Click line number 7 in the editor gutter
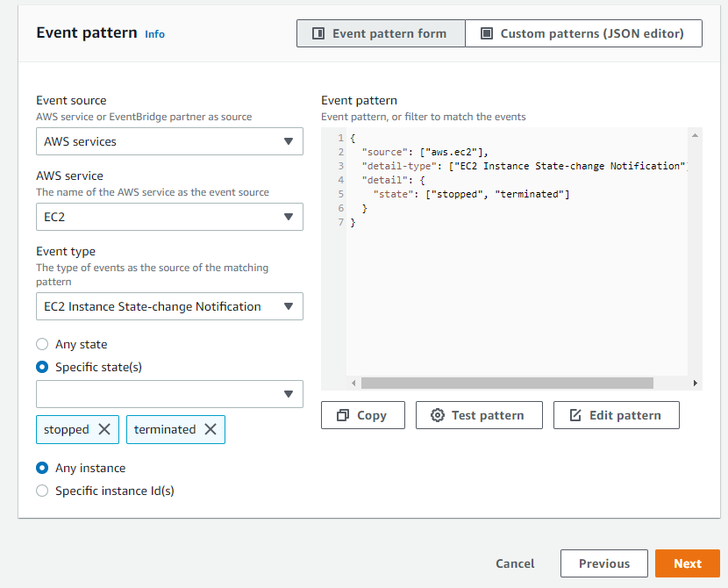This screenshot has height=588, width=728. [341, 222]
